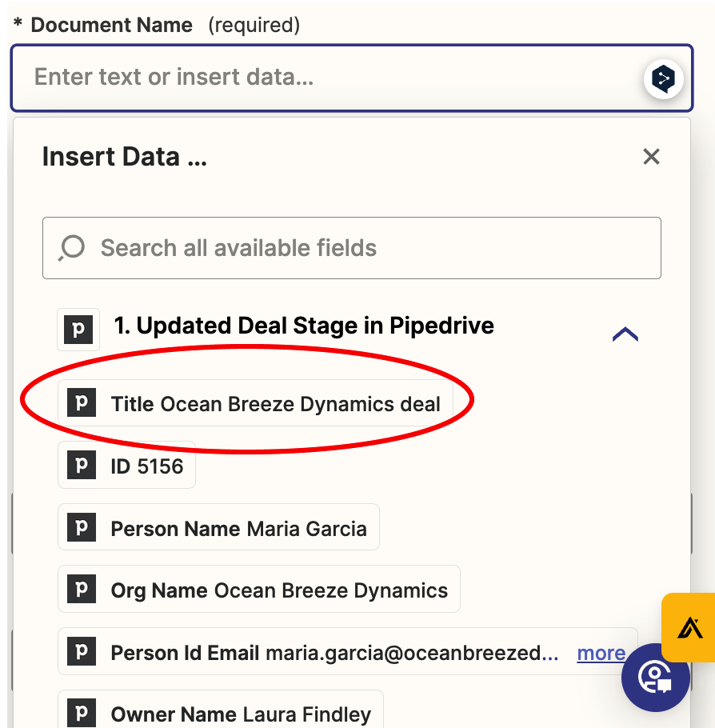
Task: Expand Person Id Email with more link
Action: tap(601, 653)
